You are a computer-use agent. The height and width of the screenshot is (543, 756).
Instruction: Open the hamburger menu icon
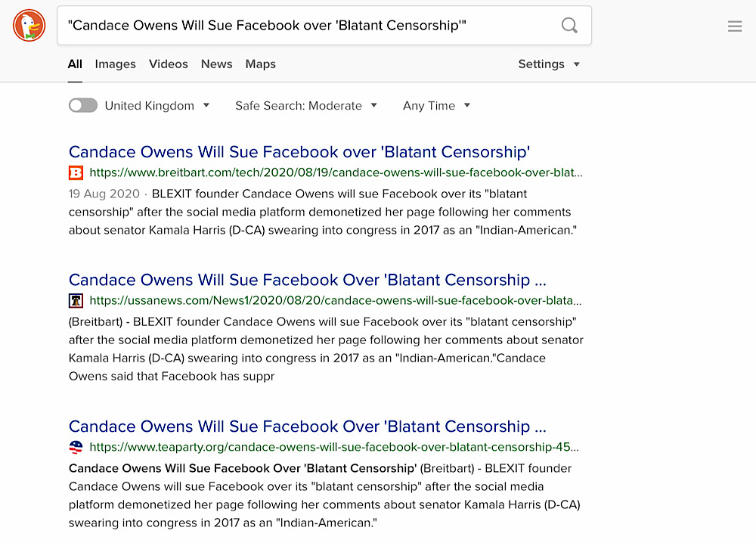735,26
